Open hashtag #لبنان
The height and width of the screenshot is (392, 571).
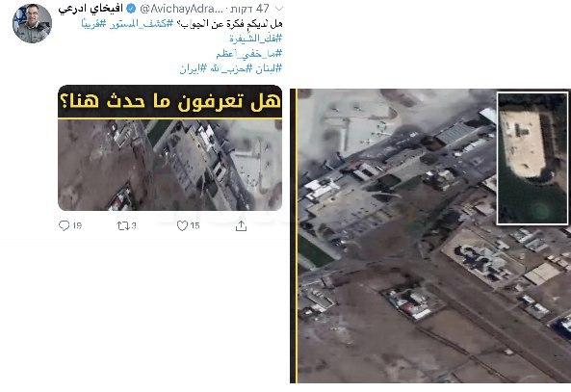pyautogui.click(x=269, y=68)
